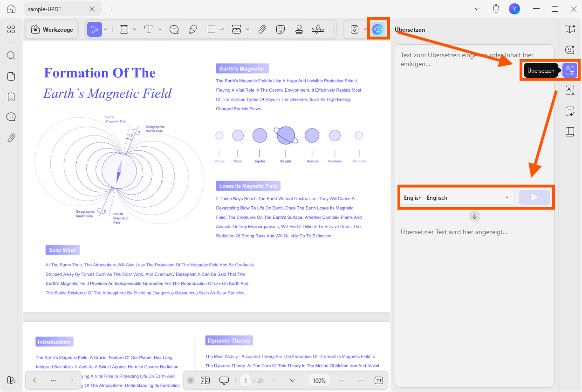The height and width of the screenshot is (392, 582).
Task: Click the save document icon
Action: (355, 29)
